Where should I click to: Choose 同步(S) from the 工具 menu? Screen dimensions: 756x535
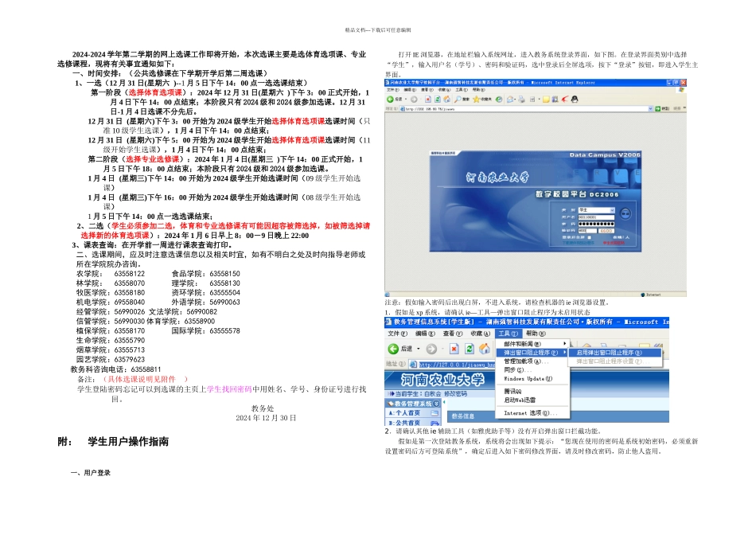pyautogui.click(x=532, y=370)
